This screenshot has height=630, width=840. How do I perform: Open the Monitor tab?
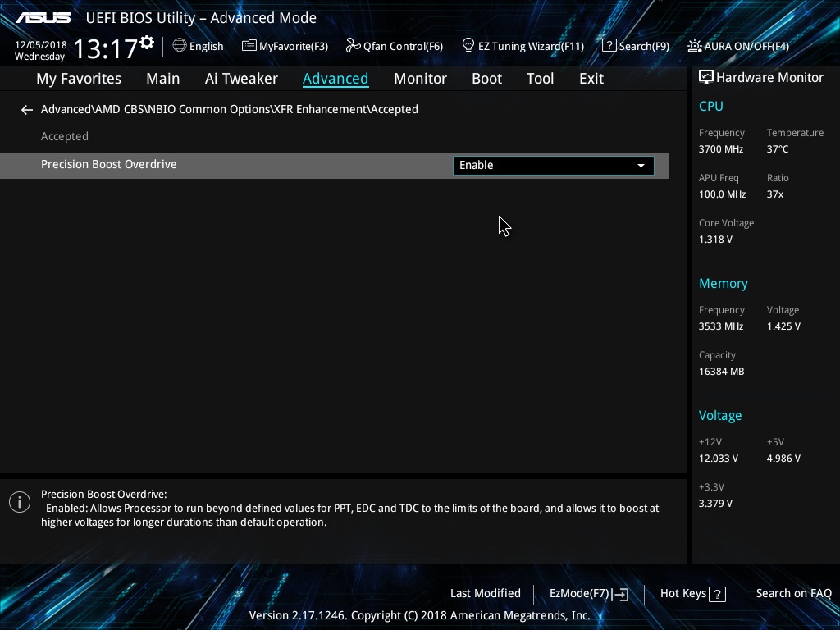click(420, 79)
